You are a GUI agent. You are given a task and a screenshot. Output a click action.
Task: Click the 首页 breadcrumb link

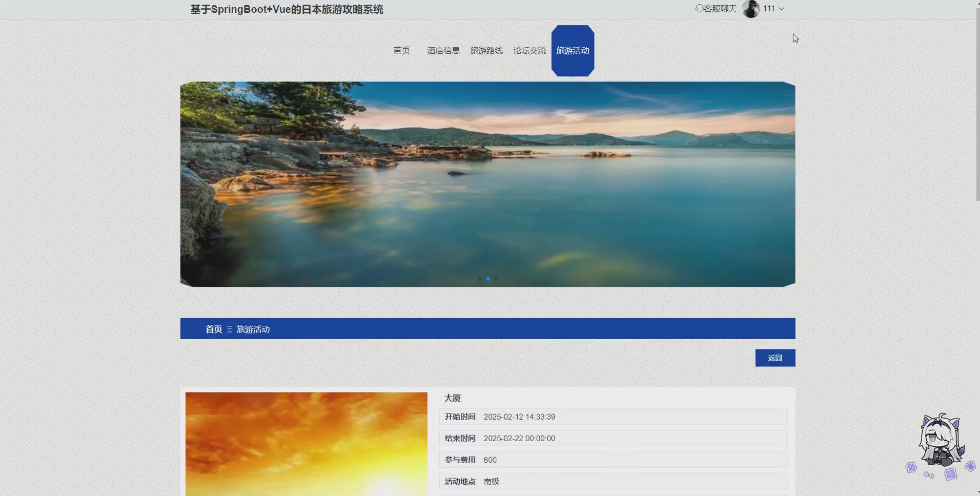pyautogui.click(x=213, y=329)
